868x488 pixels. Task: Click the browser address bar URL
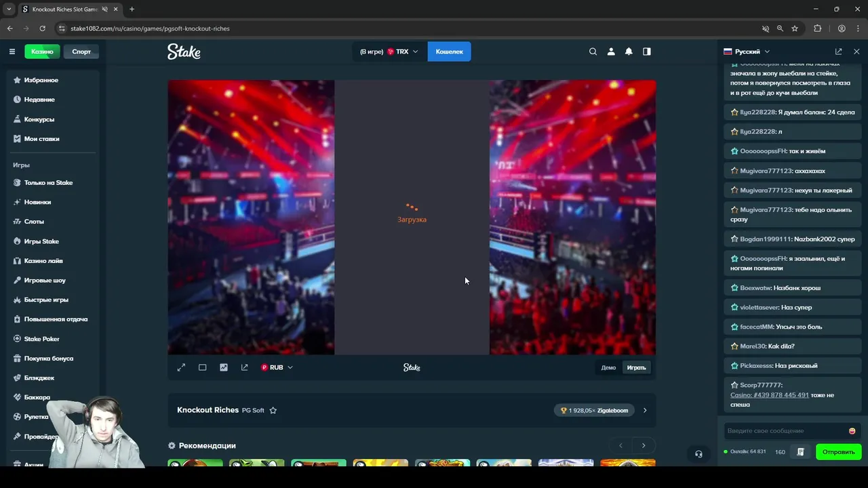click(150, 28)
